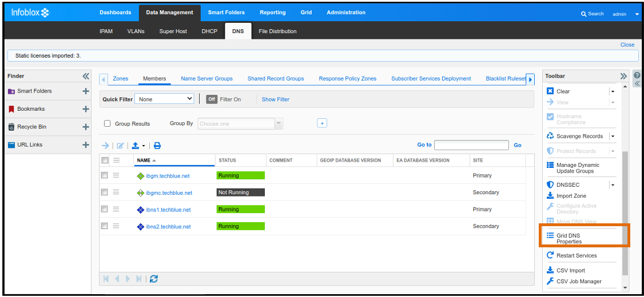The height and width of the screenshot is (297, 644).
Task: Toggle the Filter On switch
Action: pos(212,99)
